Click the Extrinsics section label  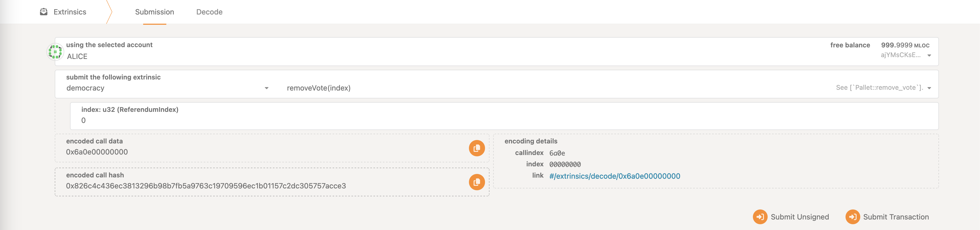pos(70,12)
